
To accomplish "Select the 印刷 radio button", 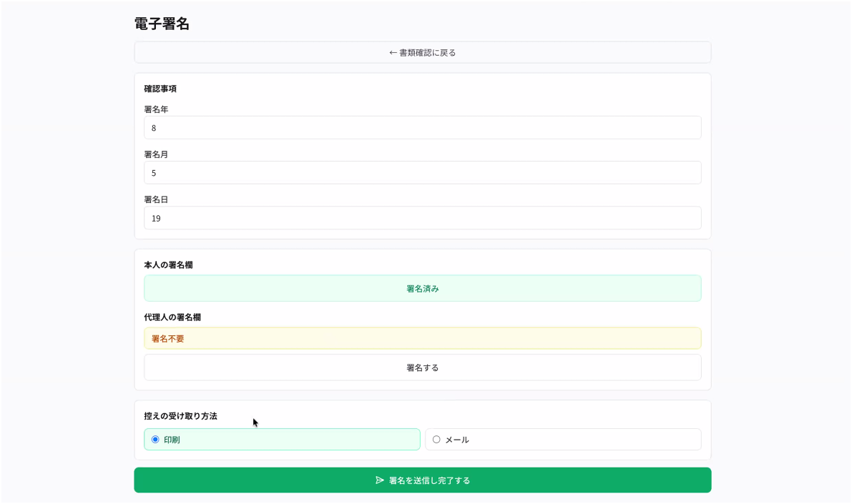I will [x=155, y=440].
